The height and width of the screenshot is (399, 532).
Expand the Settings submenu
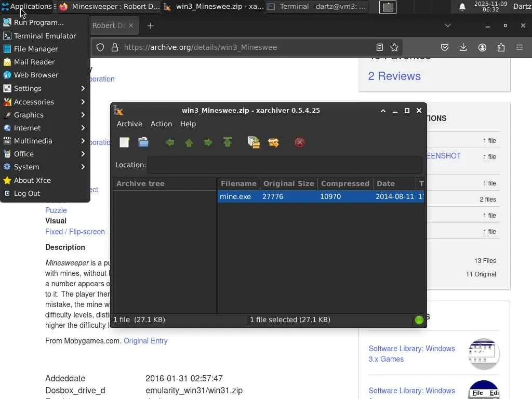click(45, 88)
